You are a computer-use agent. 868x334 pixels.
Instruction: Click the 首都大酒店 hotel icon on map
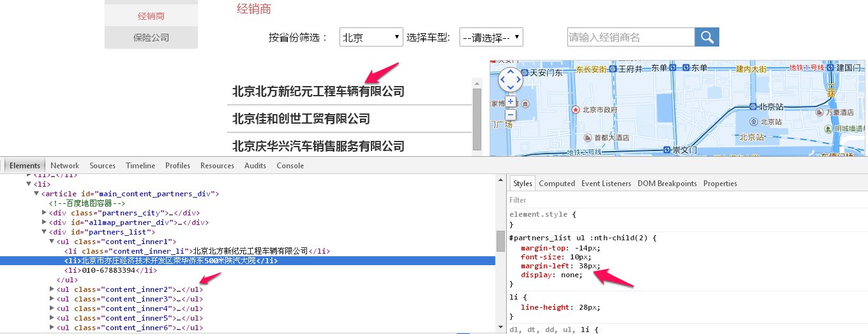point(588,137)
